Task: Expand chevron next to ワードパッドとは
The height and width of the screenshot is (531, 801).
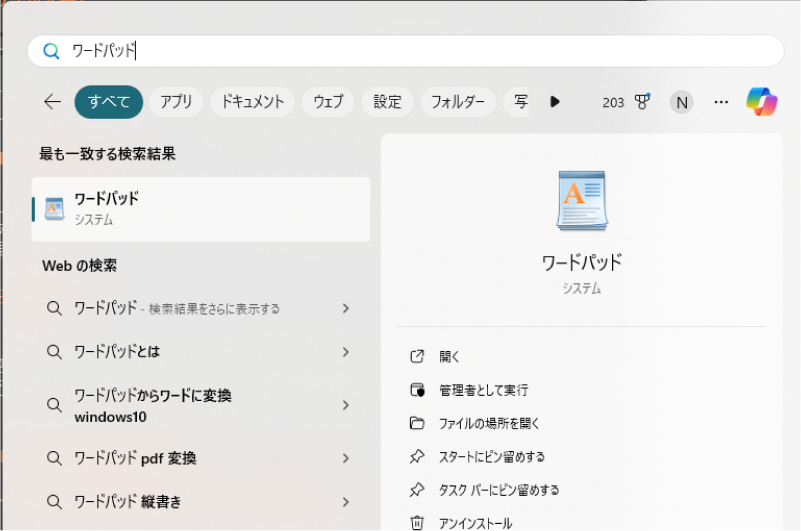Action: tap(346, 352)
